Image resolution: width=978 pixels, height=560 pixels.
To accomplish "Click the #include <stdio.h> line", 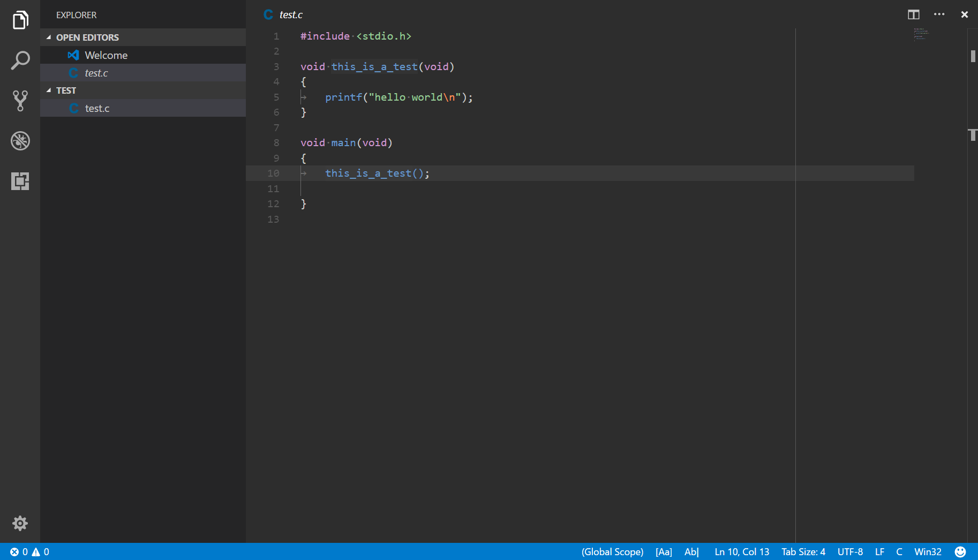I will [x=356, y=36].
